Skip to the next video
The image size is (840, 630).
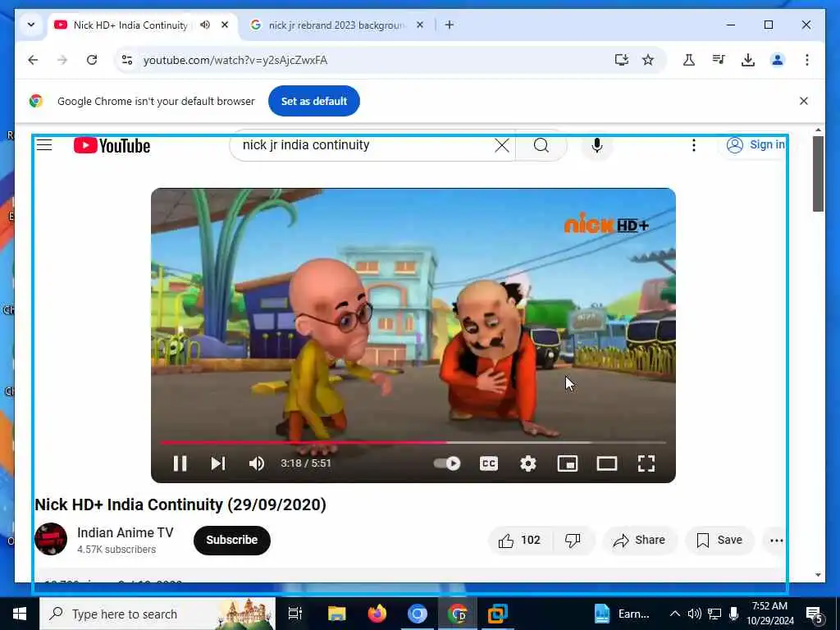click(217, 463)
